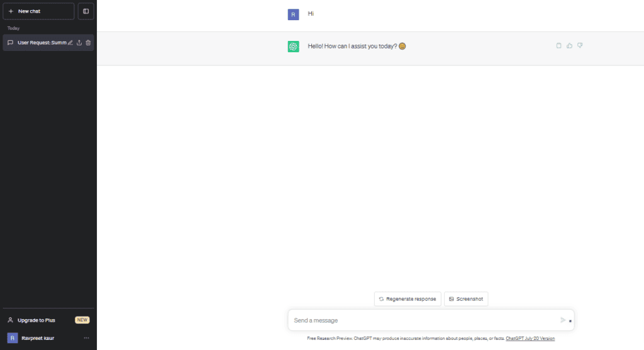Click the purple 'R' user avatar in chat
Image resolution: width=644 pixels, height=350 pixels.
point(293,14)
